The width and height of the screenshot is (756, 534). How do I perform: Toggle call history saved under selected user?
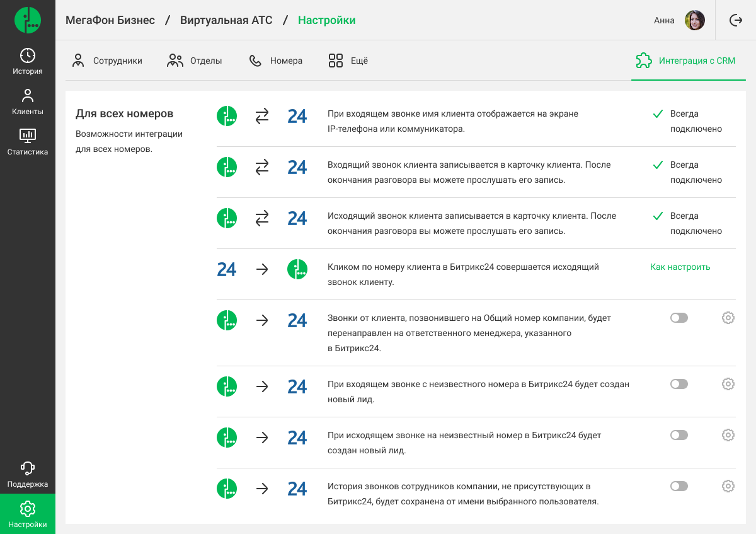point(679,486)
